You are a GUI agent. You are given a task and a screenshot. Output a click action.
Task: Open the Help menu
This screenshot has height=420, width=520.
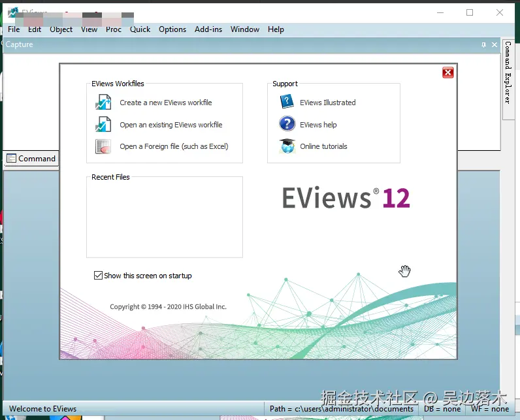pyautogui.click(x=276, y=29)
